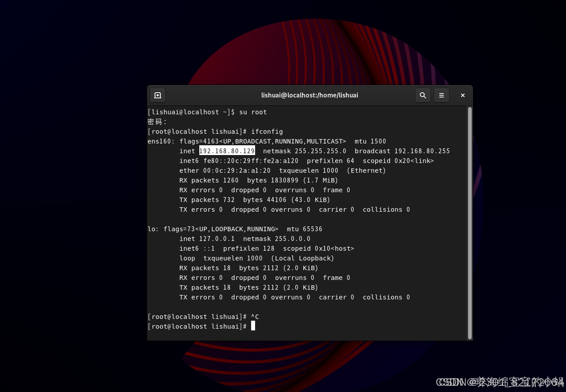Click 'inet6 ::1' loopback address

197,248
